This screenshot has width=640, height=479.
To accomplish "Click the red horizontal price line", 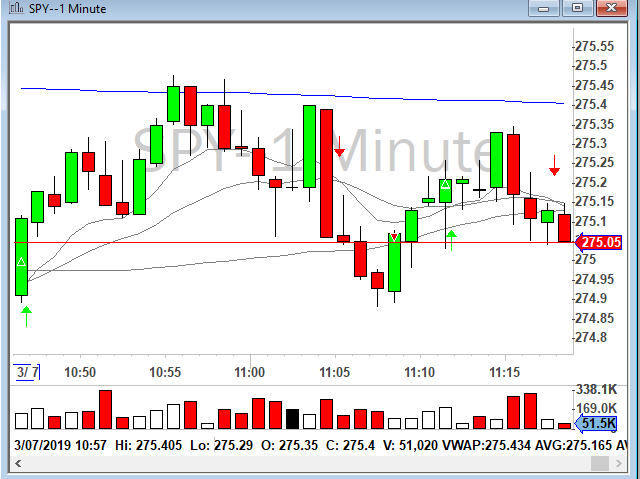I will point(200,243).
